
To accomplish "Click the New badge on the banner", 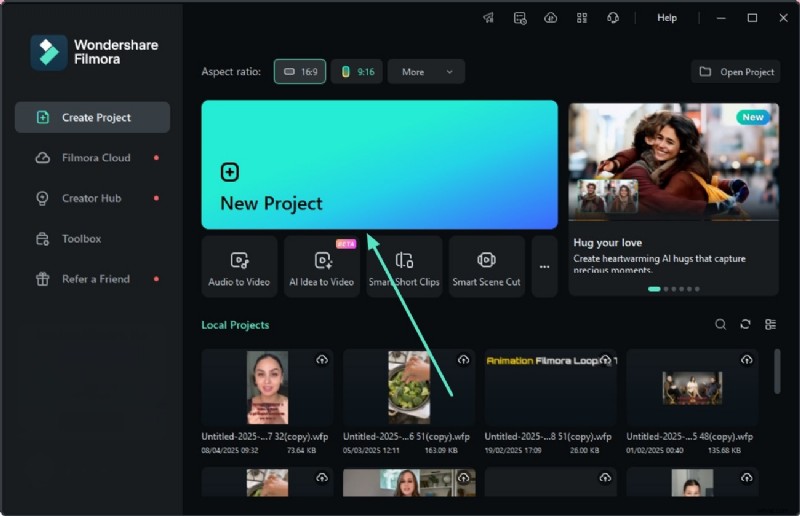I will pos(753,117).
